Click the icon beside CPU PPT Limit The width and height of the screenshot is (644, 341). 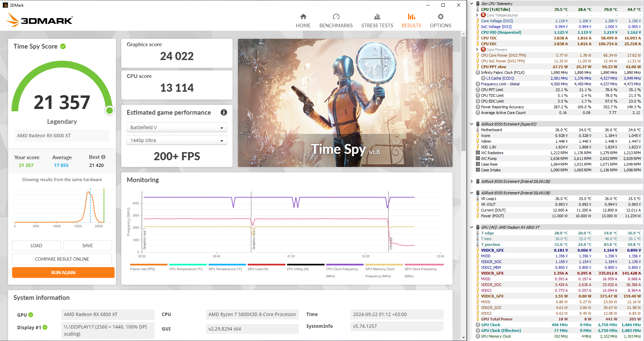(478, 90)
